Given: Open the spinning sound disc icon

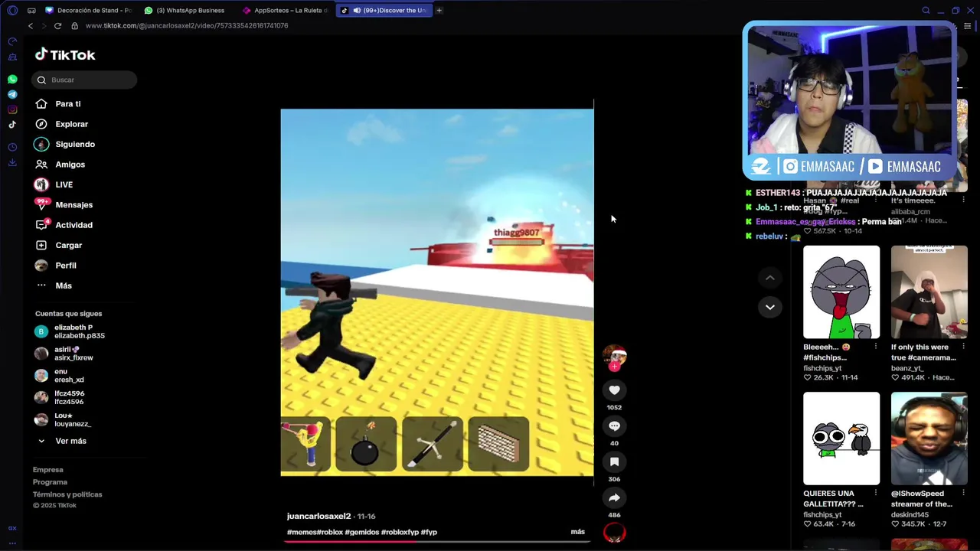Looking at the screenshot, I should [x=614, y=533].
